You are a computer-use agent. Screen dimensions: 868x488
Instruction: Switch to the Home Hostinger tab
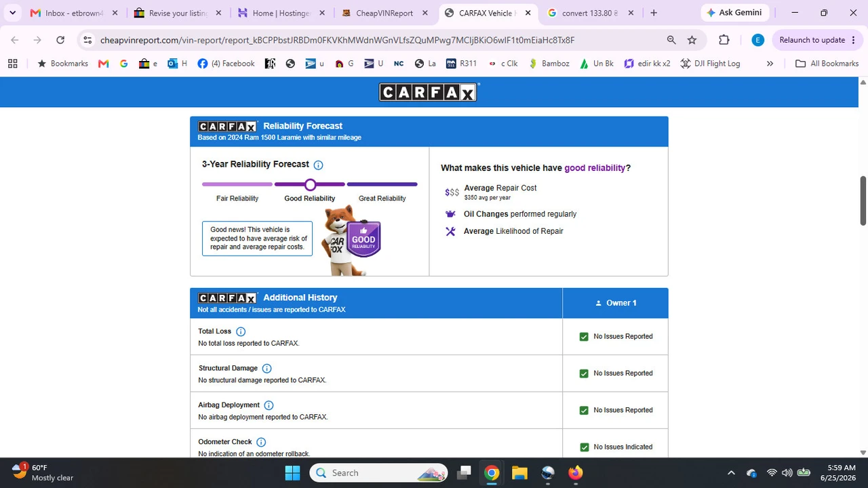click(281, 13)
